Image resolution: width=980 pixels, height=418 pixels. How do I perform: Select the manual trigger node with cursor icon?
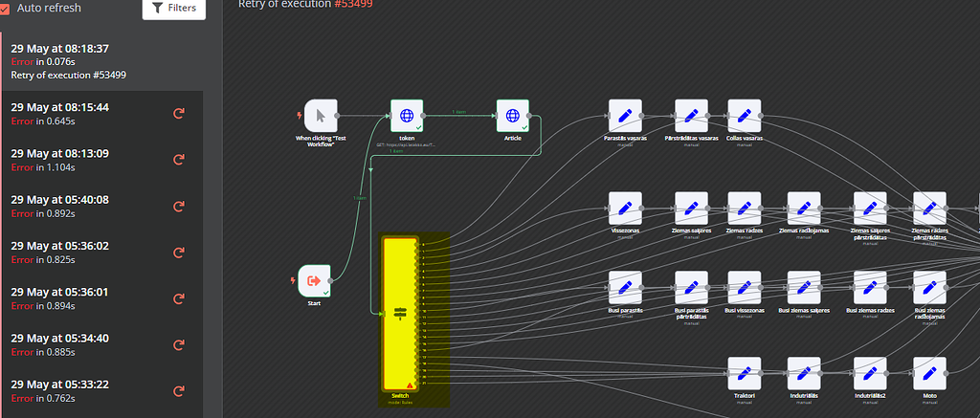[x=321, y=116]
